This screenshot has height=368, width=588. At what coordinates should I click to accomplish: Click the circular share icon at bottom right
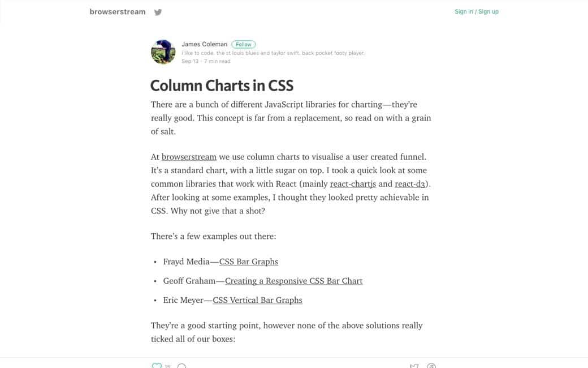click(x=431, y=366)
